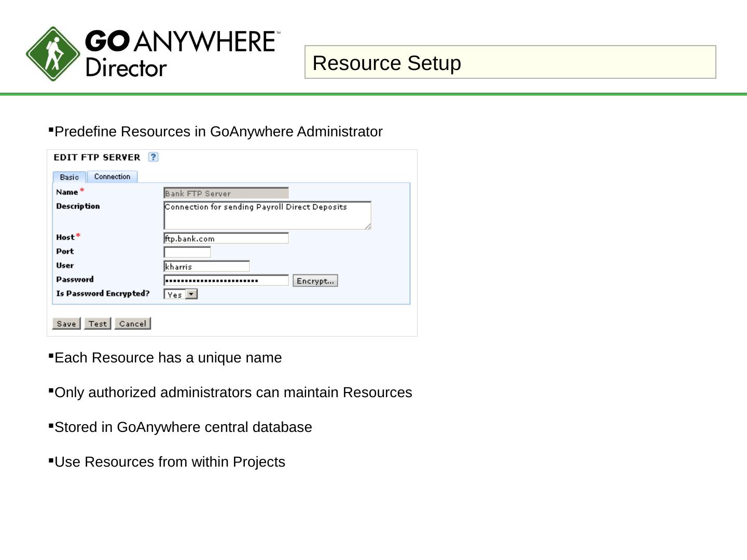747x560 pixels.
Task: Click the Name field with Bank FTP Server
Action: coord(226,193)
